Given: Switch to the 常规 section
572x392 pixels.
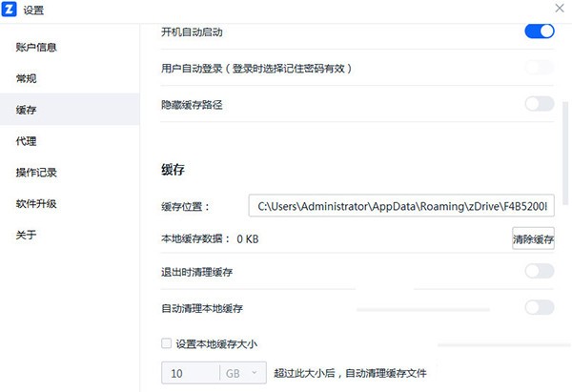Looking at the screenshot, I should click(27, 78).
